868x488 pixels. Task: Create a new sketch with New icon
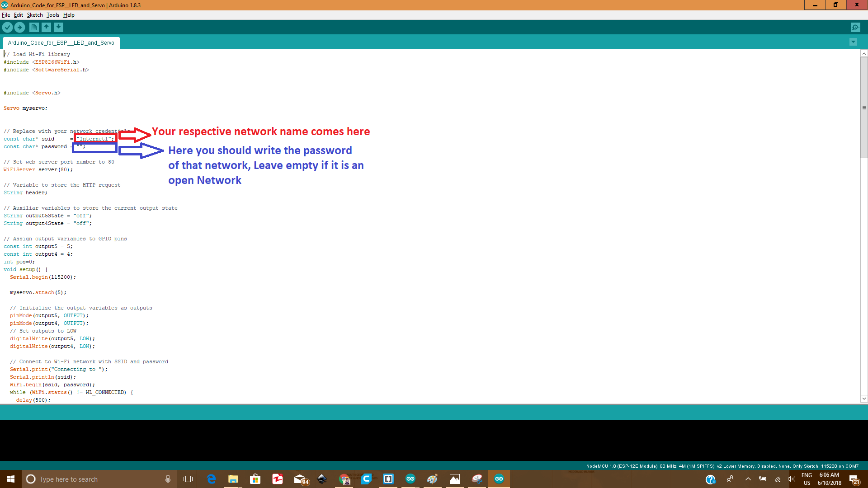tap(34, 28)
